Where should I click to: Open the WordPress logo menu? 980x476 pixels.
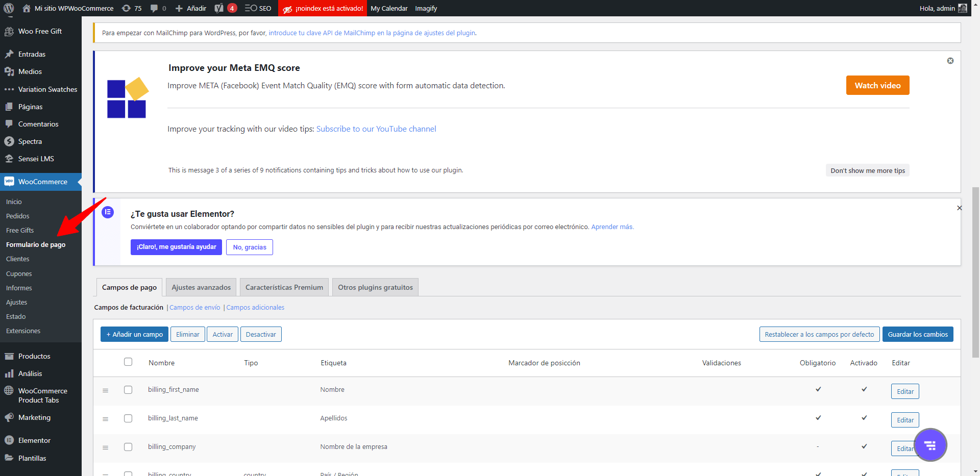coord(9,8)
